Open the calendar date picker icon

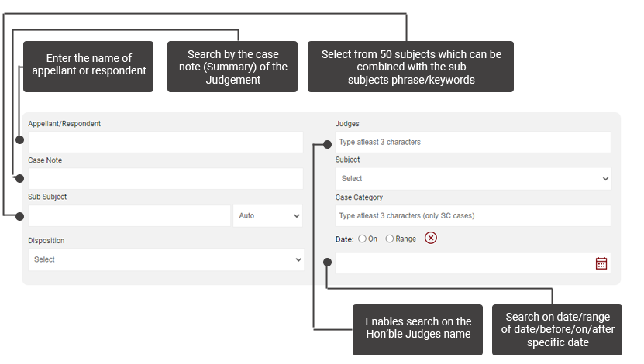pyautogui.click(x=601, y=263)
